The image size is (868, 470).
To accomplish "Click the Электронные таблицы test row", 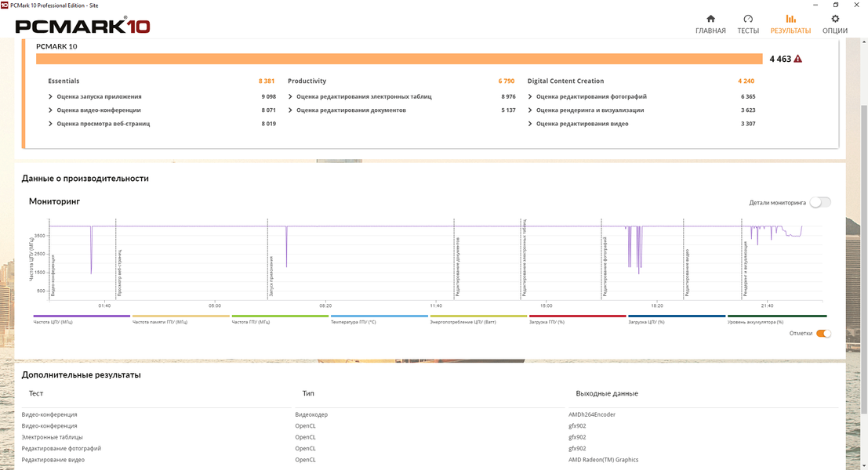I will click(52, 437).
